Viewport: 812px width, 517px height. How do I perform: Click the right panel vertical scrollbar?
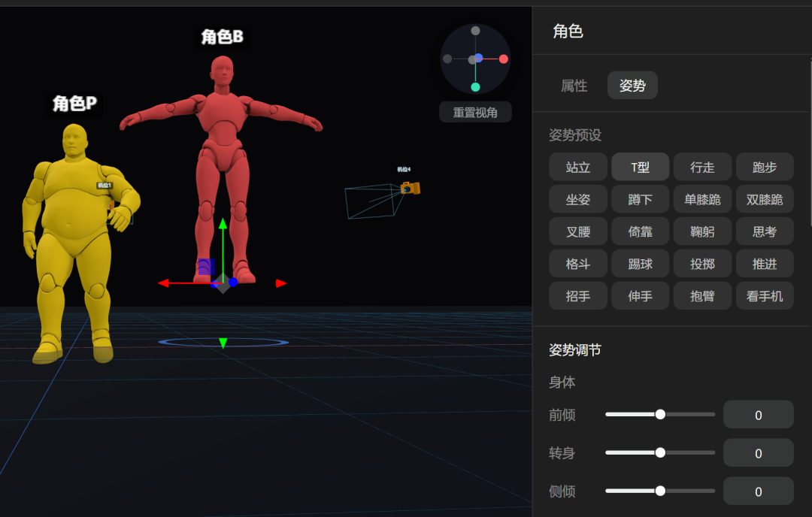tap(810, 142)
